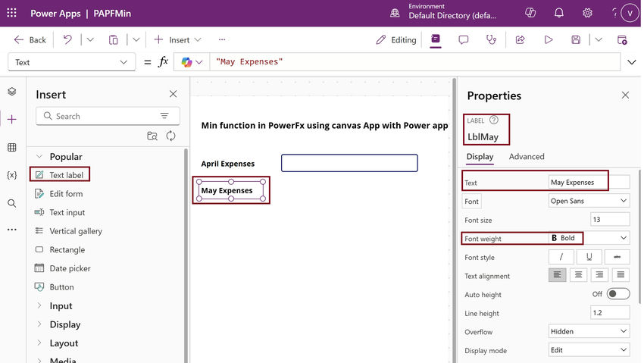This screenshot has height=363, width=644.
Task: Open the app launcher waffle icon
Action: coord(11,13)
